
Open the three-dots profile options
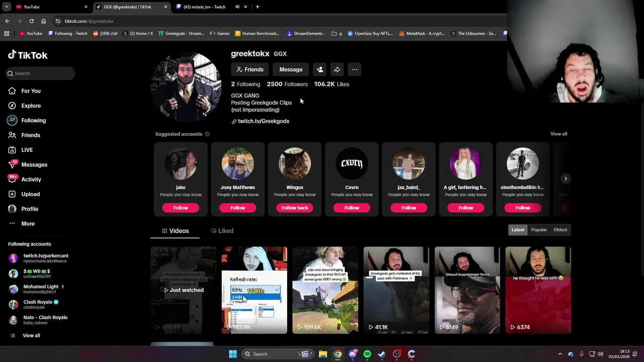click(354, 69)
